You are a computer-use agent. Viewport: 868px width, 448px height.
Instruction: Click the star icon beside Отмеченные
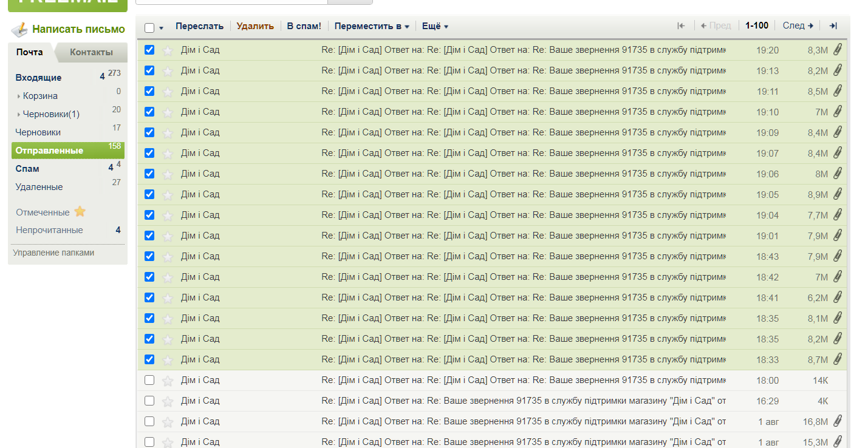click(x=80, y=212)
